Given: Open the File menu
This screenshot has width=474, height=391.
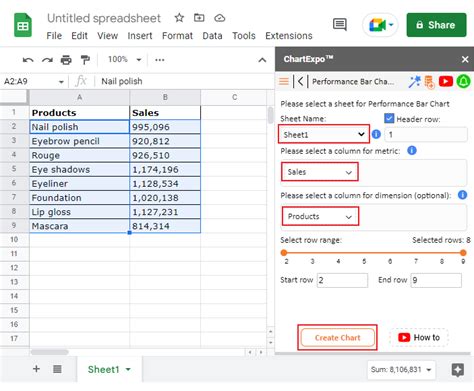Looking at the screenshot, I should 54,36.
